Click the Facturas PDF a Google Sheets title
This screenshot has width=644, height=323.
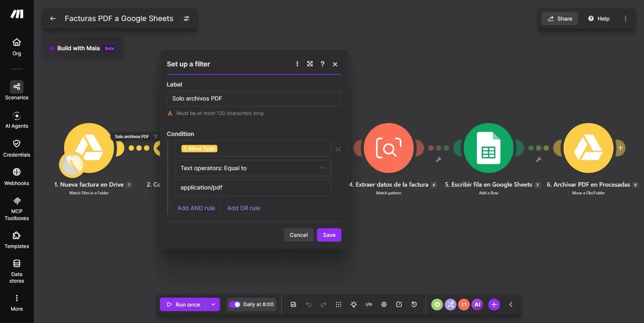119,19
